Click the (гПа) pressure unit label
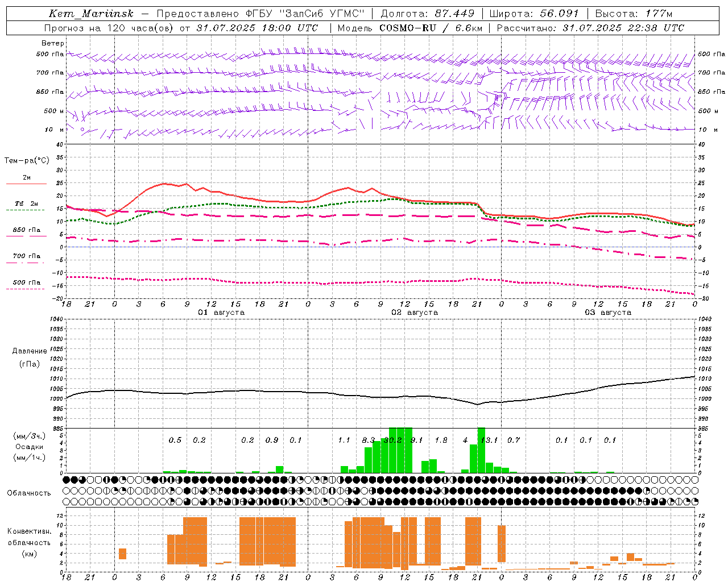The width and height of the screenshot is (728, 582). [x=30, y=364]
